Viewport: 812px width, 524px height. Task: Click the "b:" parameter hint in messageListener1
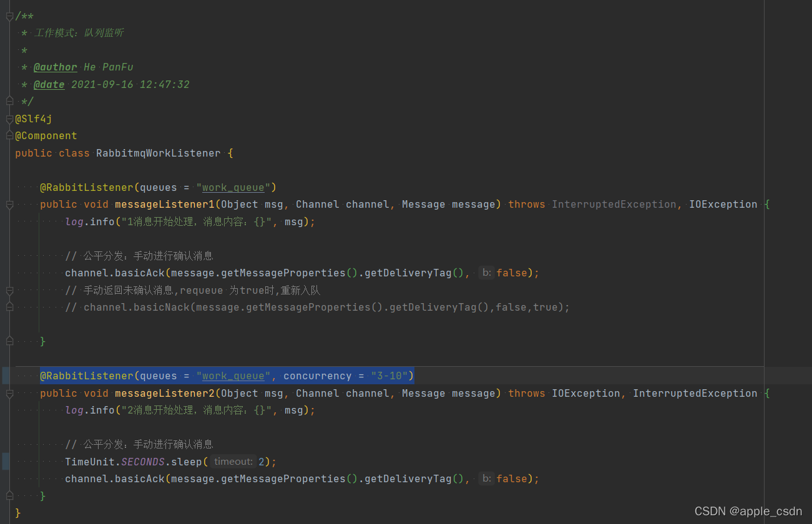(487, 273)
